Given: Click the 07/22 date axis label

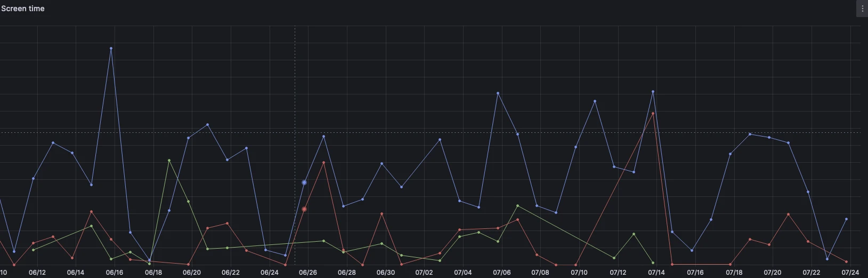Looking at the screenshot, I should (x=812, y=272).
